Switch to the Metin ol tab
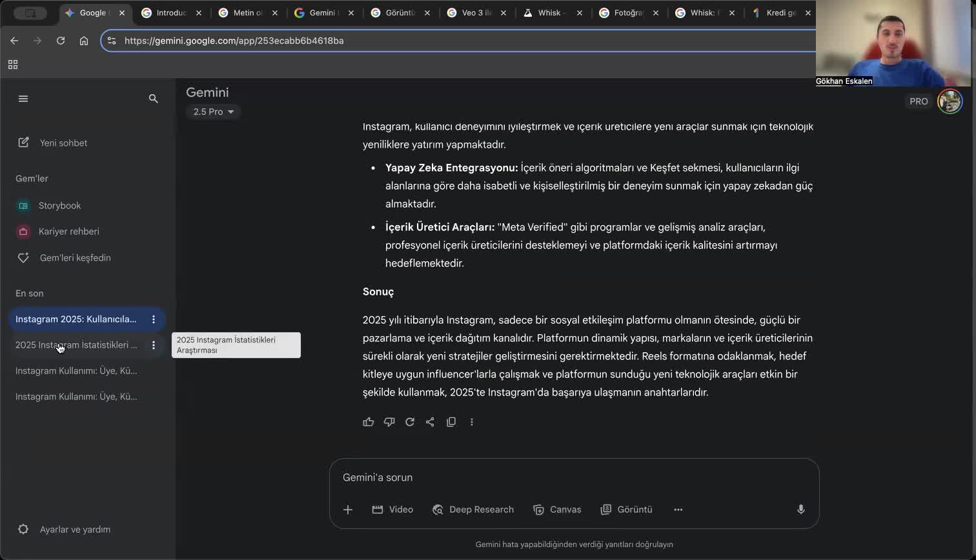Screen dimensions: 976x560 248,13
